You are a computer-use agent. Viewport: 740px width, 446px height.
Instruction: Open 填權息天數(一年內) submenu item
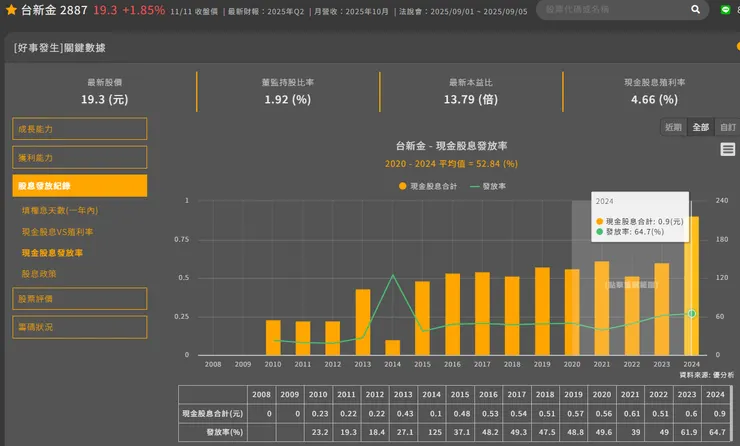click(60, 210)
